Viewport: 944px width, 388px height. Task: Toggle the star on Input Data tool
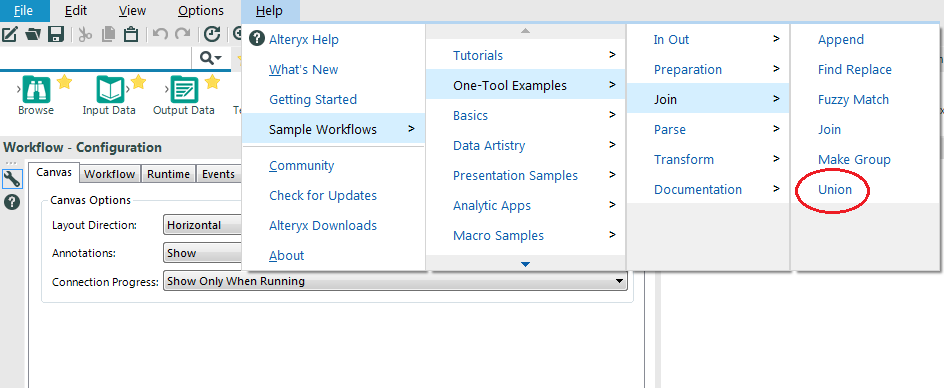[x=138, y=81]
